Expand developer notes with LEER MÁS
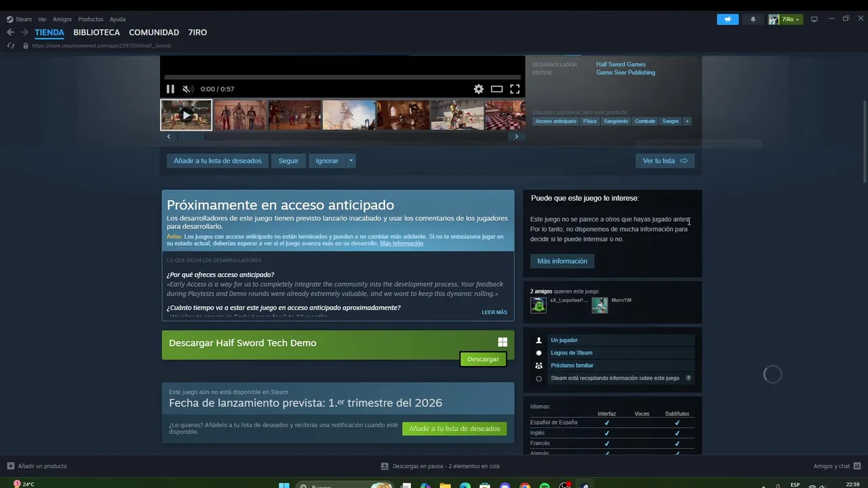868x488 pixels. tap(494, 312)
